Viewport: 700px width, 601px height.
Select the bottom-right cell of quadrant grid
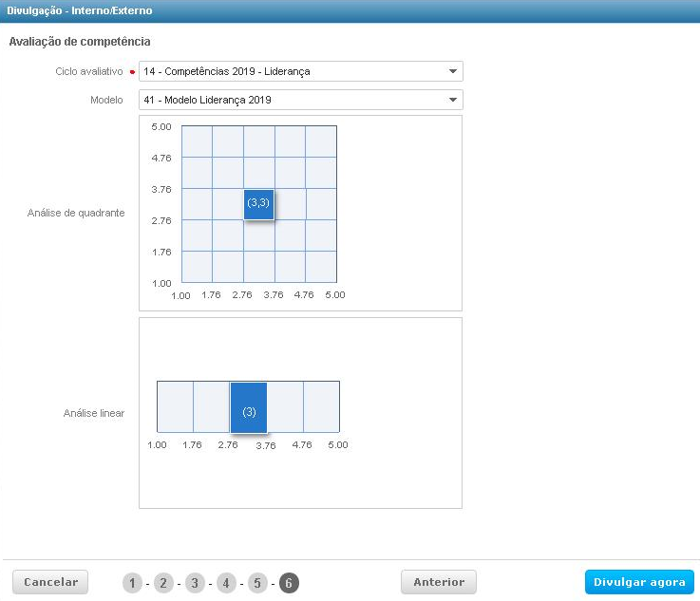[x=321, y=267]
